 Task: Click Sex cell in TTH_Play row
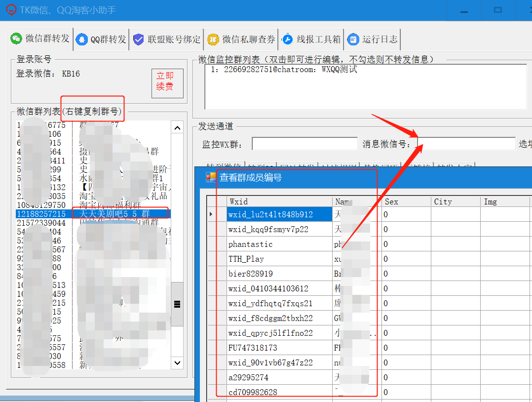407,259
